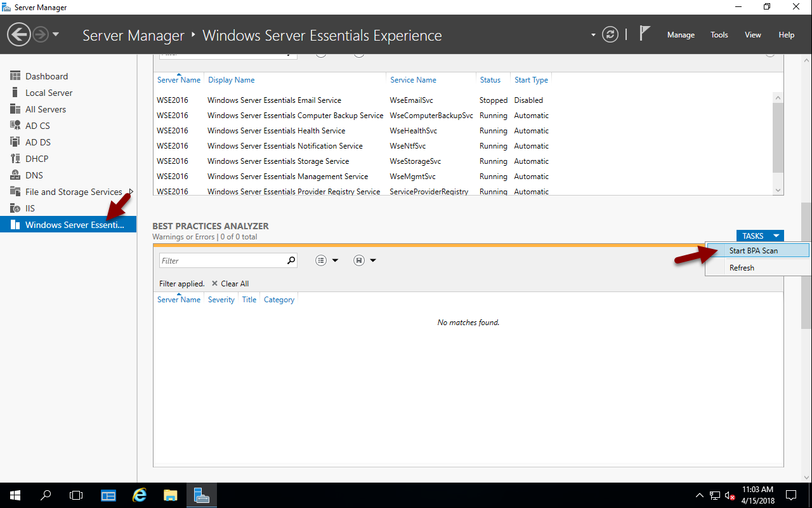Viewport: 812px width, 508px height.
Task: Sort services by Start Type column
Action: coord(531,80)
